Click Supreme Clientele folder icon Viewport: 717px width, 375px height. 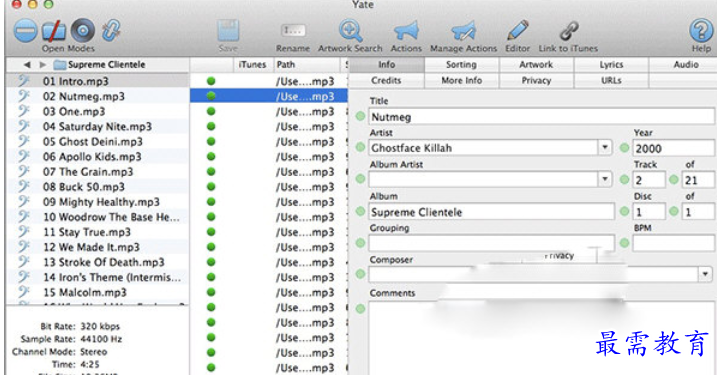coord(60,65)
